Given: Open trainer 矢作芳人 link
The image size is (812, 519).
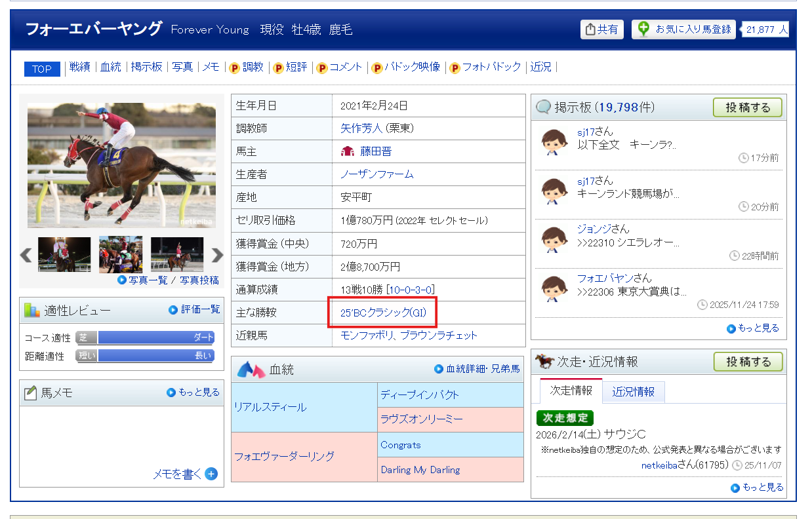Looking at the screenshot, I should point(361,128).
